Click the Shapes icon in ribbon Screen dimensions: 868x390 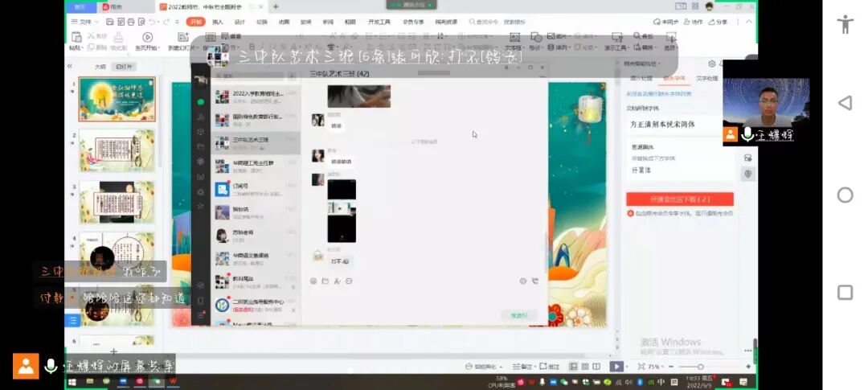(535, 37)
